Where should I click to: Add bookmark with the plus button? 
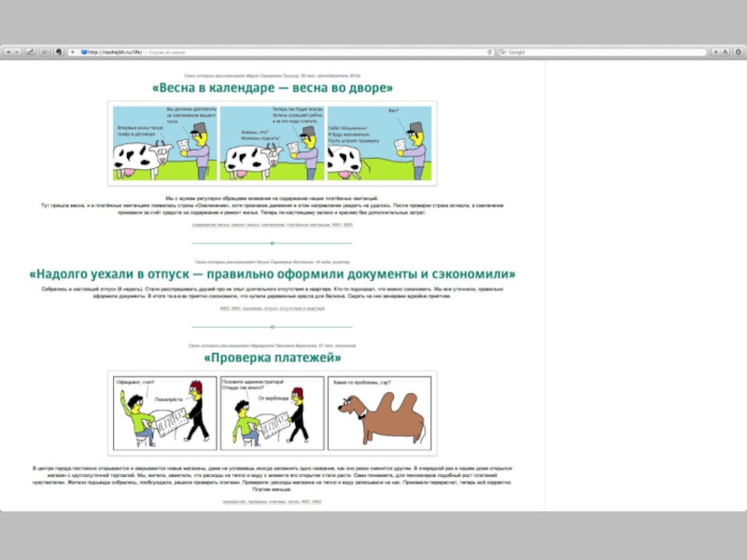tap(73, 52)
